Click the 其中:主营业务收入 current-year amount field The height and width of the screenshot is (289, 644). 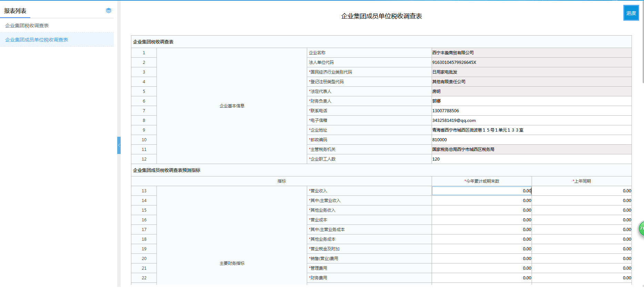(482, 201)
